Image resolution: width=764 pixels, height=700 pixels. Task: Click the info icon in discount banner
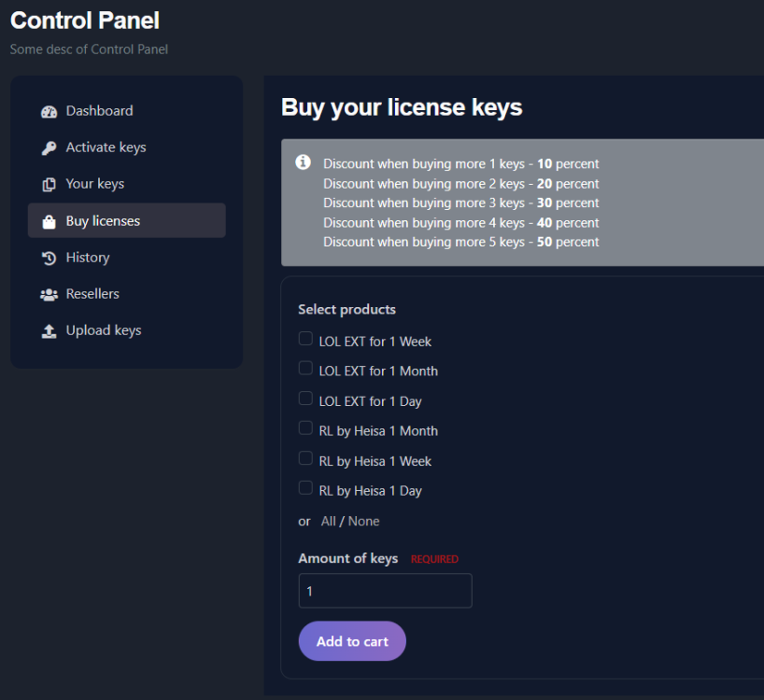tap(303, 162)
